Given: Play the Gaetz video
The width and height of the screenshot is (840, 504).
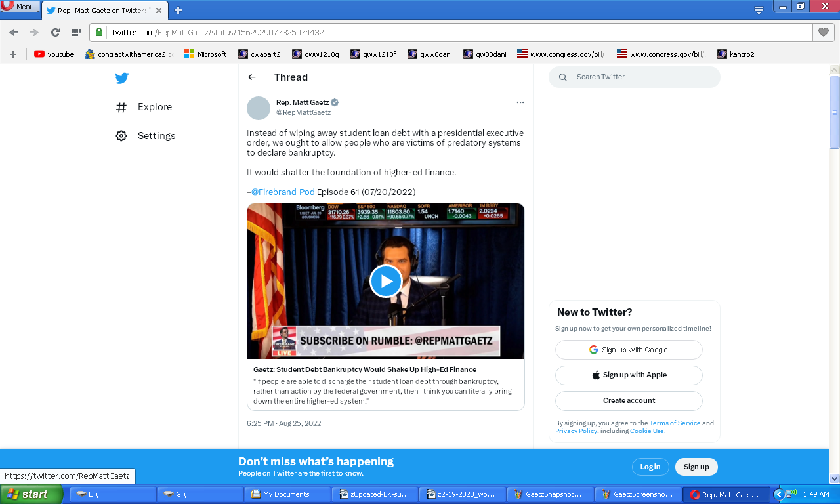Looking at the screenshot, I should (x=386, y=282).
